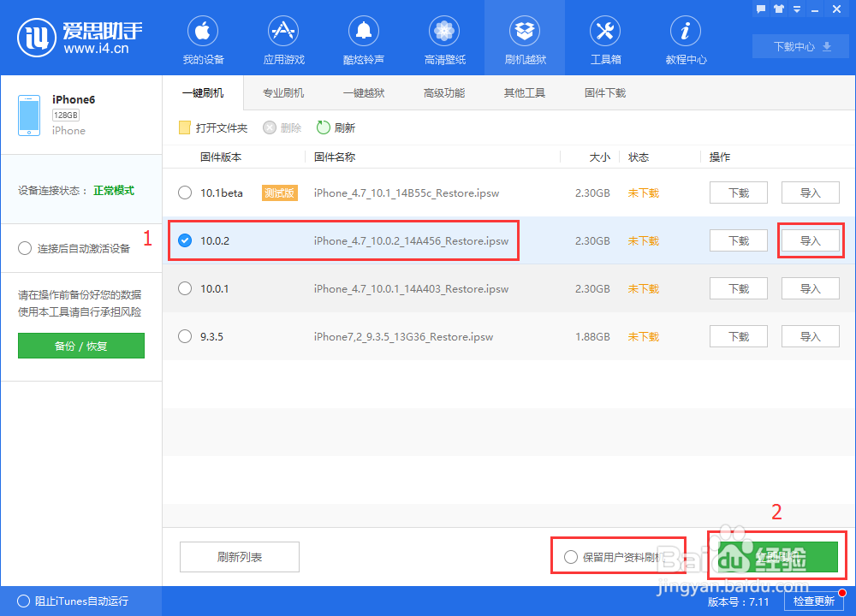Click the 测试版 orange badge
856x616 pixels.
(x=280, y=192)
